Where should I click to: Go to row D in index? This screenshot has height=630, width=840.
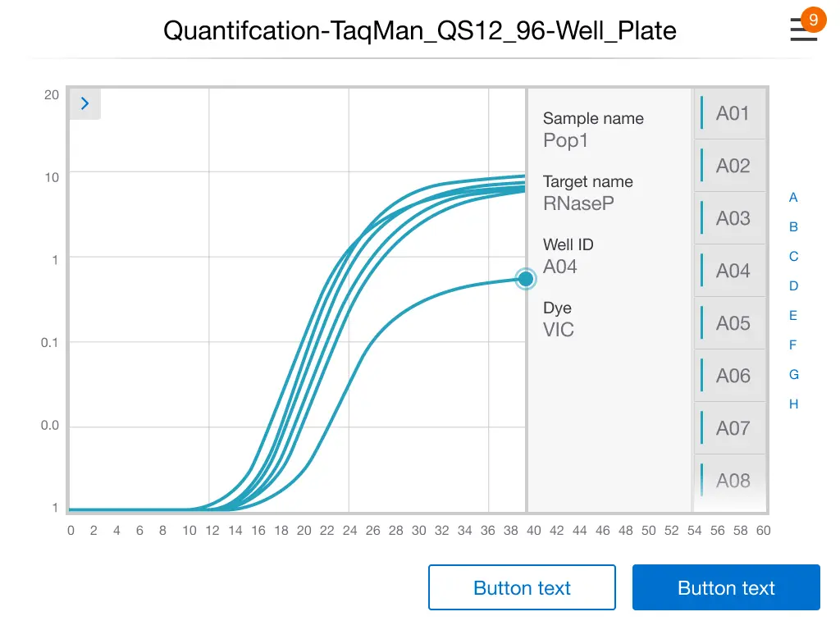point(793,286)
